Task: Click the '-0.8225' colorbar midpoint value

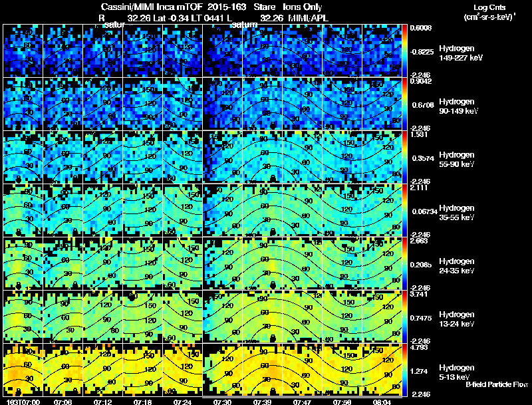Action: tap(422, 52)
